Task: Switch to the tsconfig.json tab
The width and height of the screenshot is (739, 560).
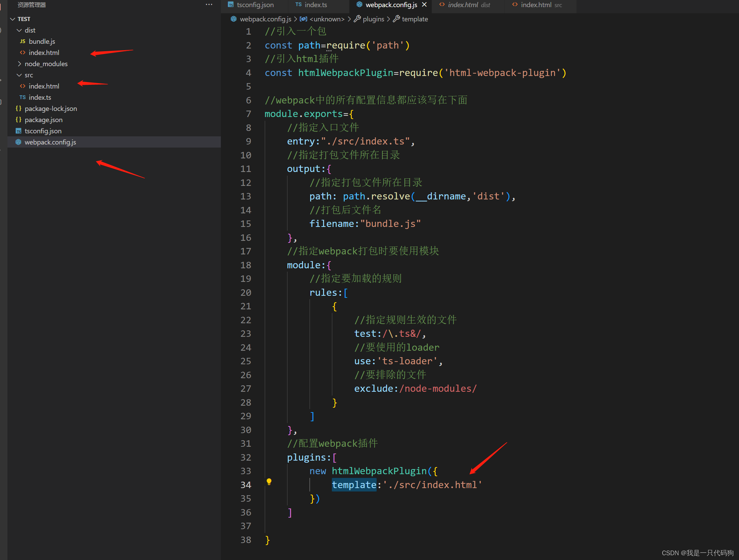Action: click(255, 5)
